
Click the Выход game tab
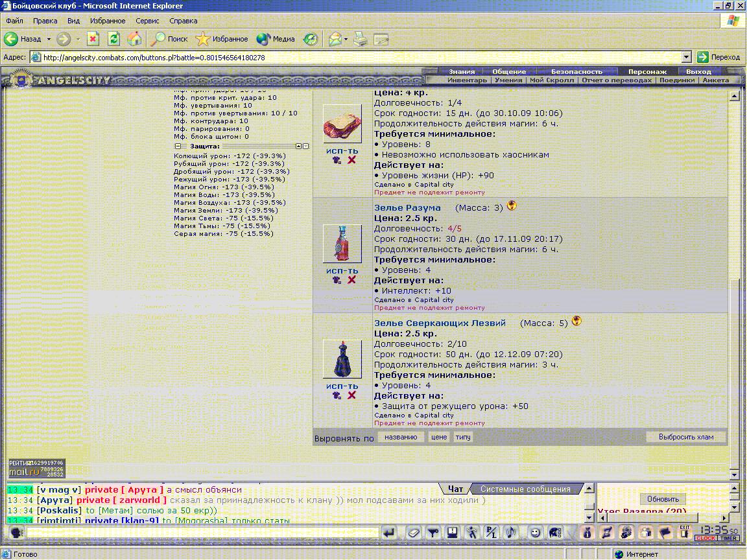coord(698,71)
